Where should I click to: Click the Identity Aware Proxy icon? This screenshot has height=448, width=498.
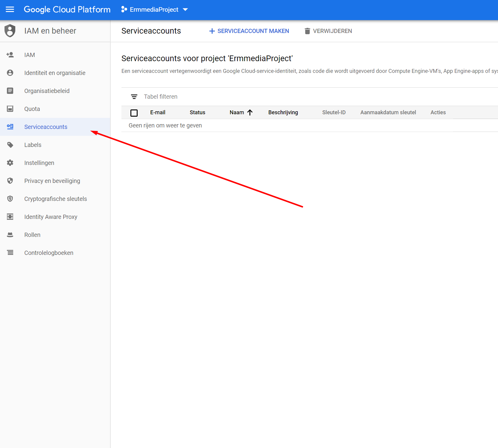tap(10, 217)
